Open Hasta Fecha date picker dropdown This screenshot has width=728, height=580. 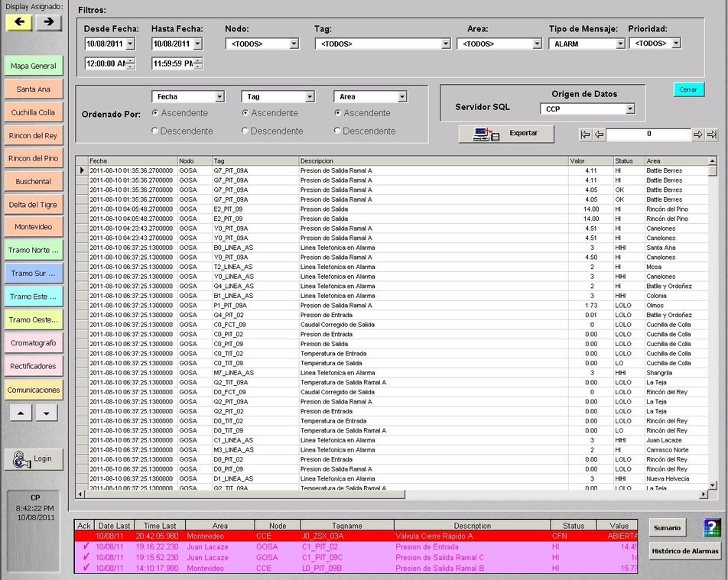coord(197,44)
